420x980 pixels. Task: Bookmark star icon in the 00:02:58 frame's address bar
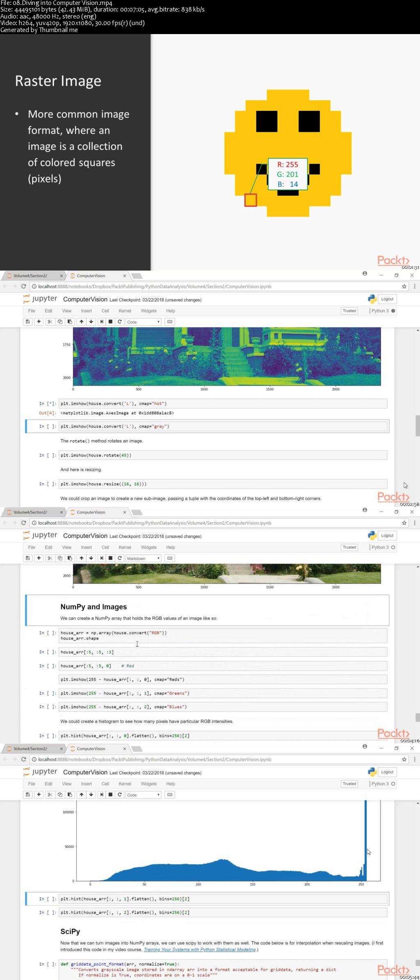coord(404,287)
